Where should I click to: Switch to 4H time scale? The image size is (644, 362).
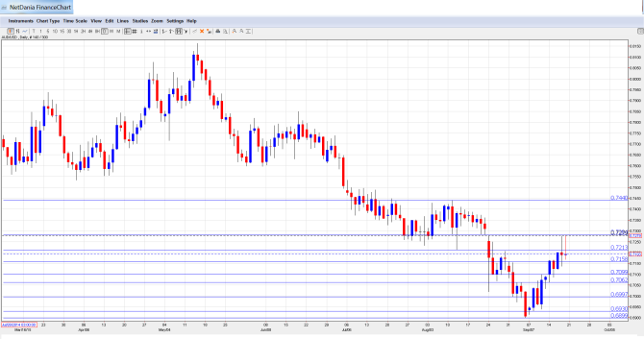tap(90, 31)
